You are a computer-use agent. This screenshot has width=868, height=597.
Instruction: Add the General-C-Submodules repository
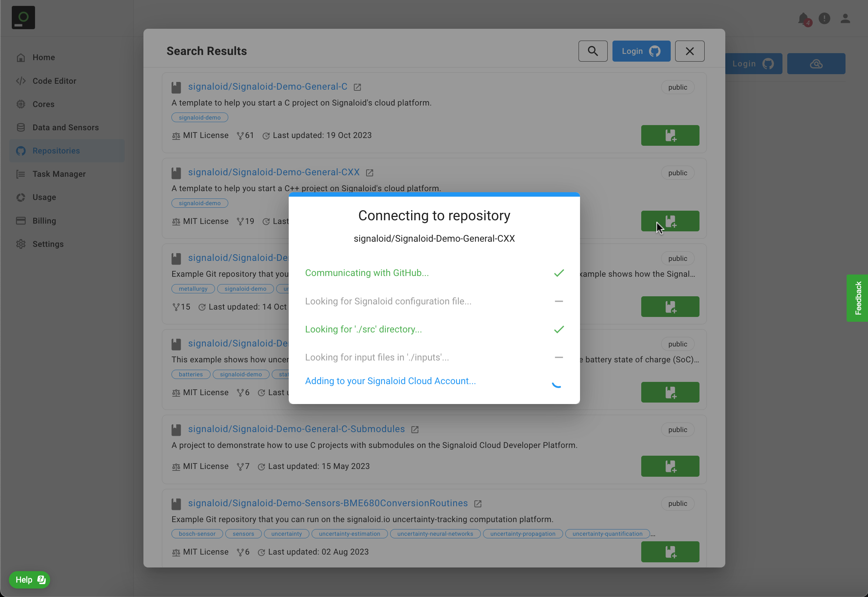670,466
